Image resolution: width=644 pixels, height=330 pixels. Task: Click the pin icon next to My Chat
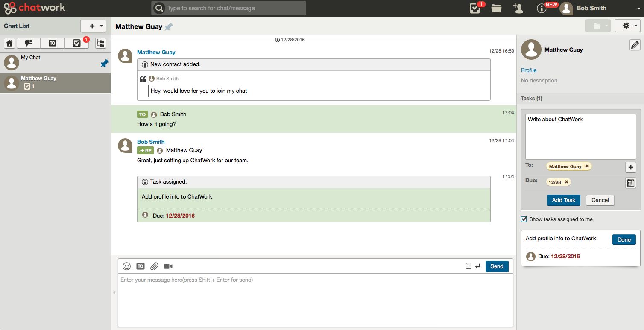tap(104, 63)
